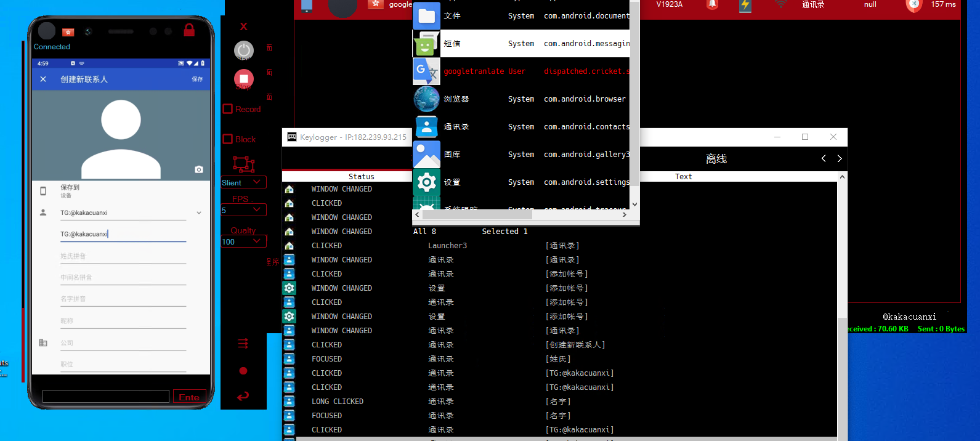Click the red lock icon on phone frame

point(189,30)
